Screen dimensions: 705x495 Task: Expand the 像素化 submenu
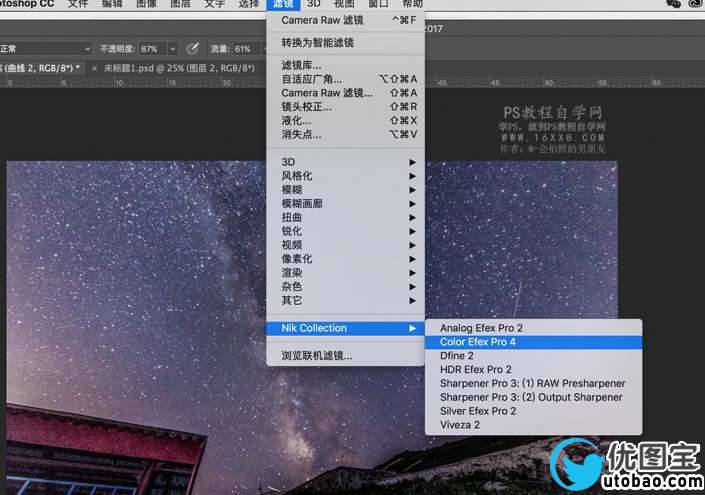click(x=345, y=259)
